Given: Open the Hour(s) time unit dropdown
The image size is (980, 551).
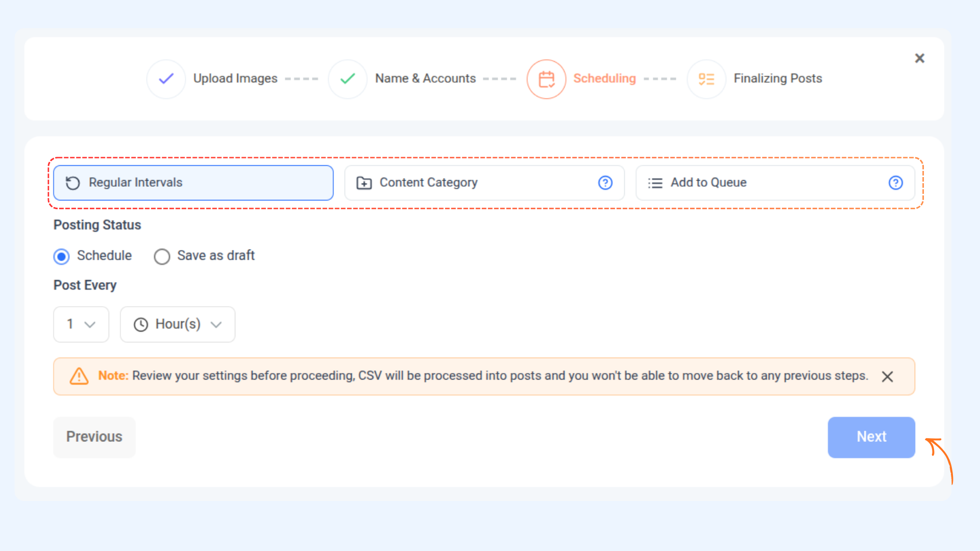Looking at the screenshot, I should (177, 324).
